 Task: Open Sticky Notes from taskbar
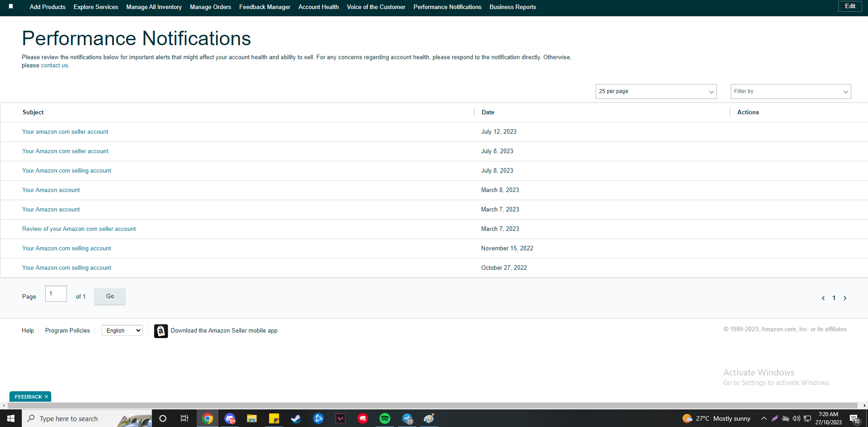(274, 418)
